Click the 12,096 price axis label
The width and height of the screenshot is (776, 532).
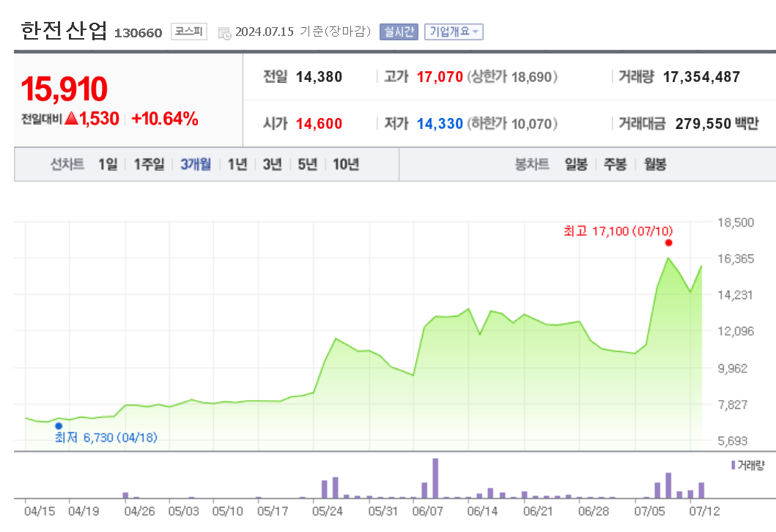pos(736,331)
